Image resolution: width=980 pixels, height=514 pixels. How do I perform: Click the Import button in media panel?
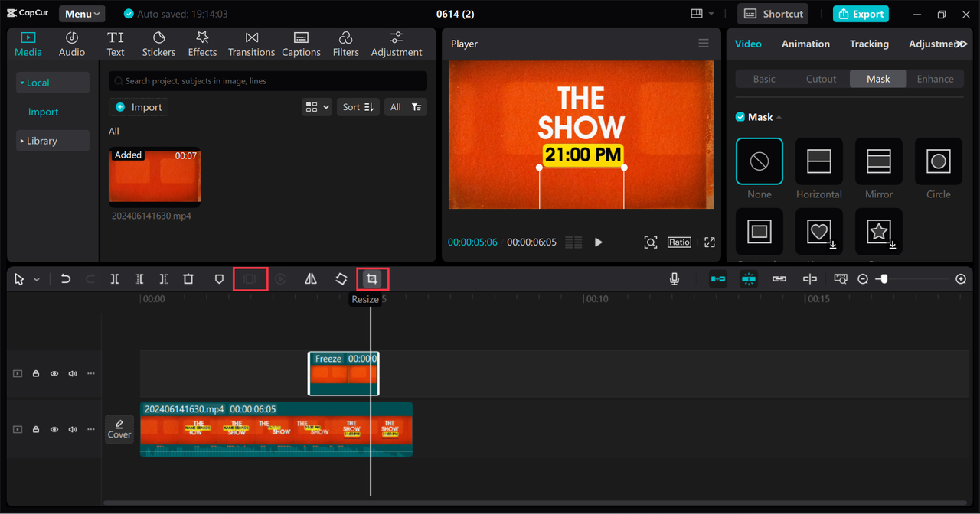(139, 107)
